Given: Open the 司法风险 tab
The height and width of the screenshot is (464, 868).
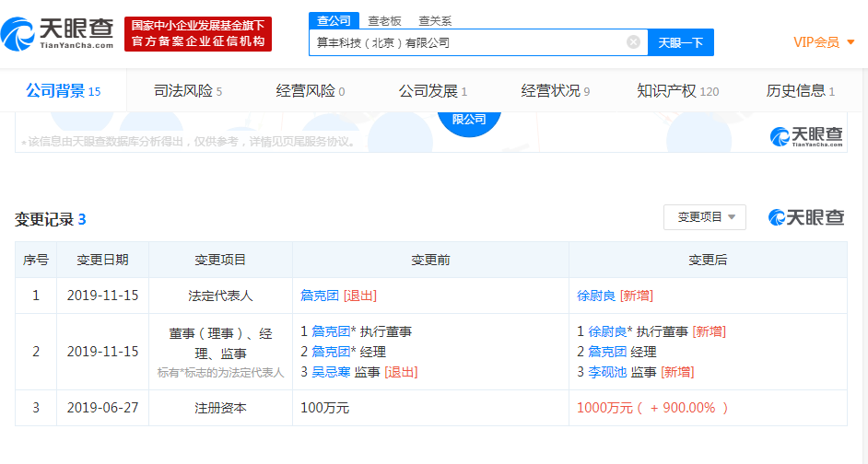Looking at the screenshot, I should [188, 91].
